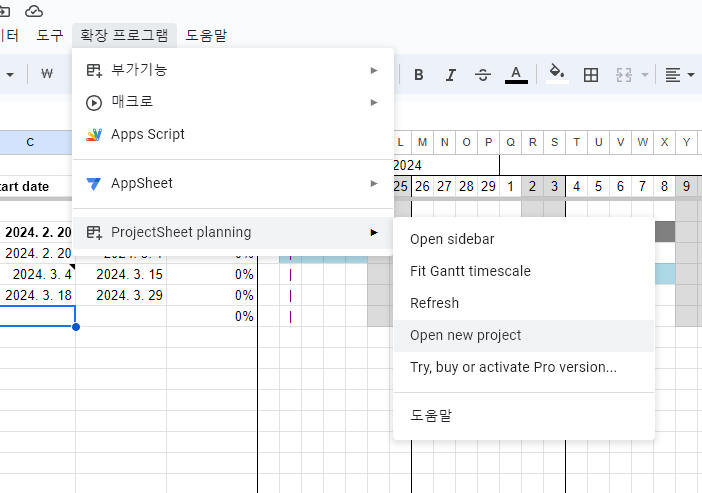Click the merge cells icon
Image resolution: width=702 pixels, height=493 pixels.
[624, 75]
